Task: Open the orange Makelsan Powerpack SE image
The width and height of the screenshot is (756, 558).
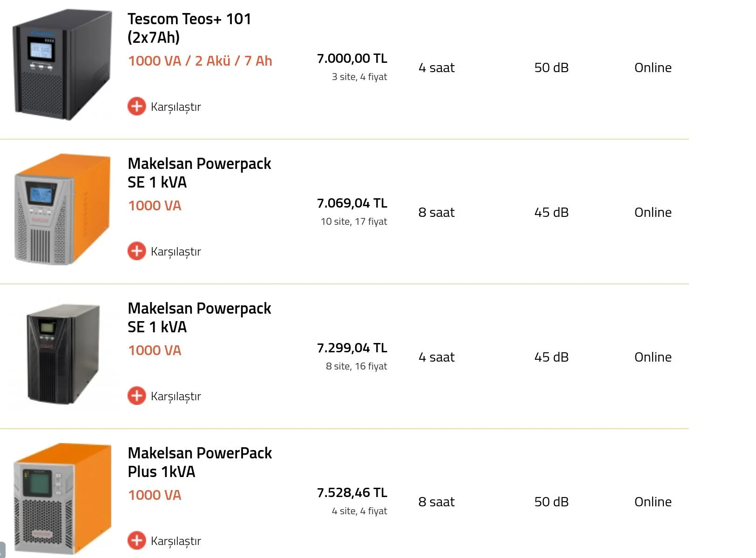Action: click(x=62, y=210)
